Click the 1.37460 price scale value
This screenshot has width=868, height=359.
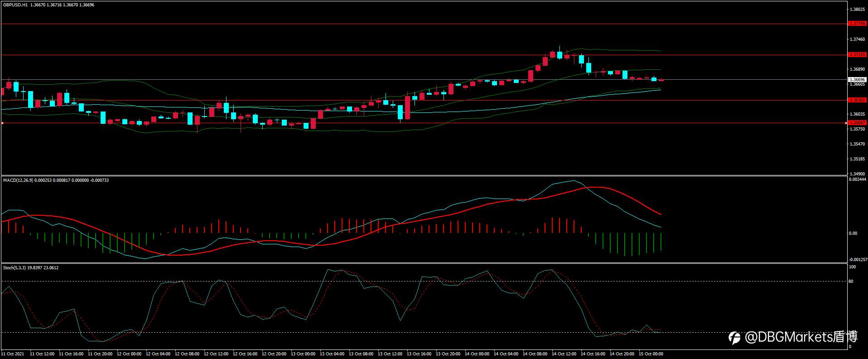[858, 39]
